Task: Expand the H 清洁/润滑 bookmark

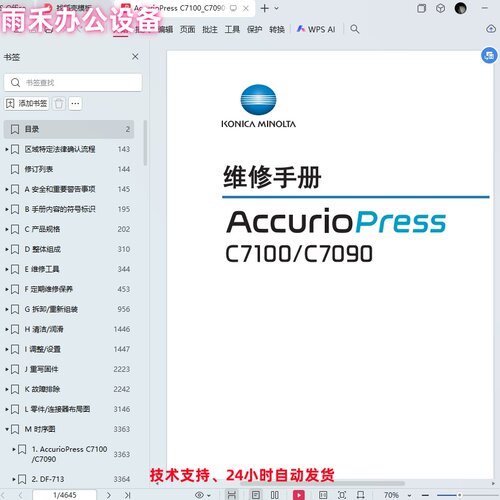Action: [x=7, y=329]
